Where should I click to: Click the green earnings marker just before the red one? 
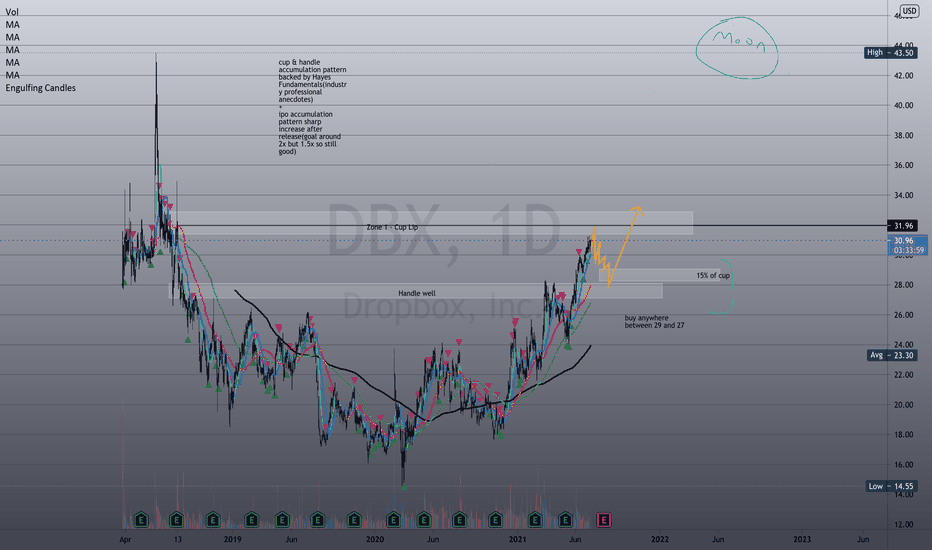point(565,520)
